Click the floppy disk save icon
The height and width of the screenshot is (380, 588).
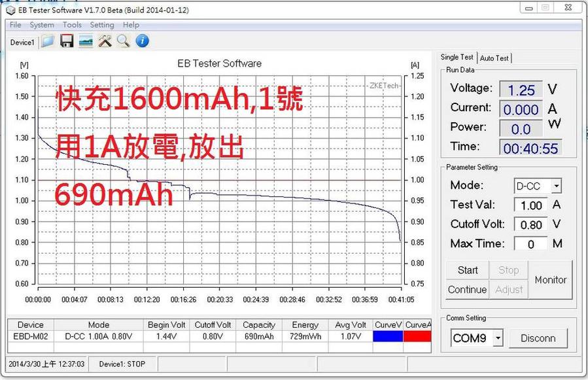66,42
